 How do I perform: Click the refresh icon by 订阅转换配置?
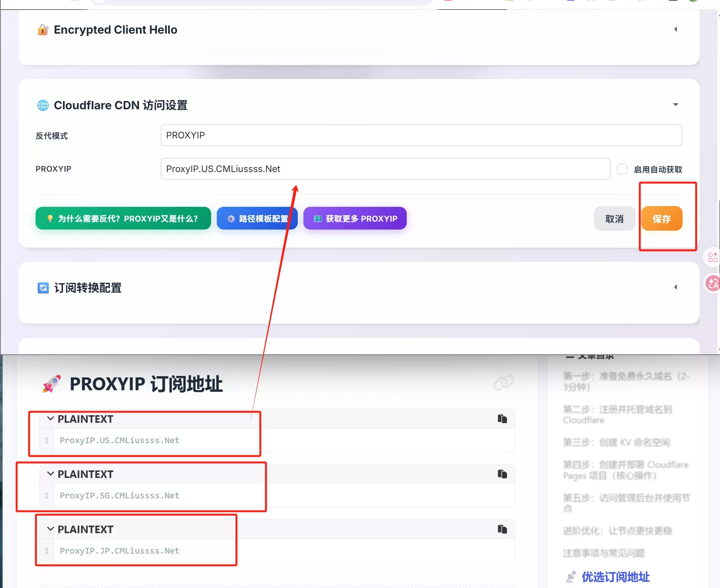coord(43,288)
